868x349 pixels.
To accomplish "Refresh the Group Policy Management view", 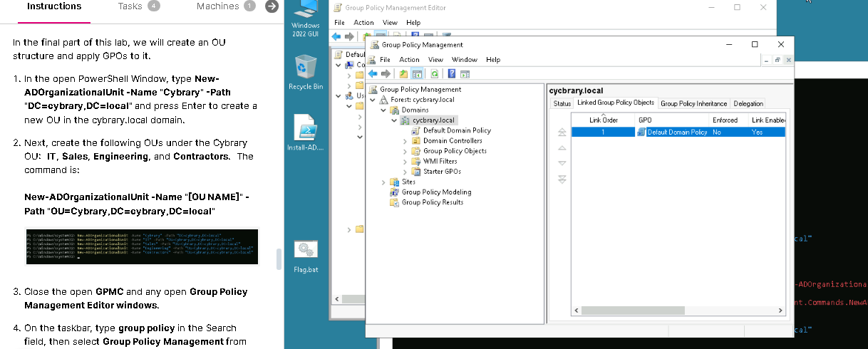I will pos(434,73).
